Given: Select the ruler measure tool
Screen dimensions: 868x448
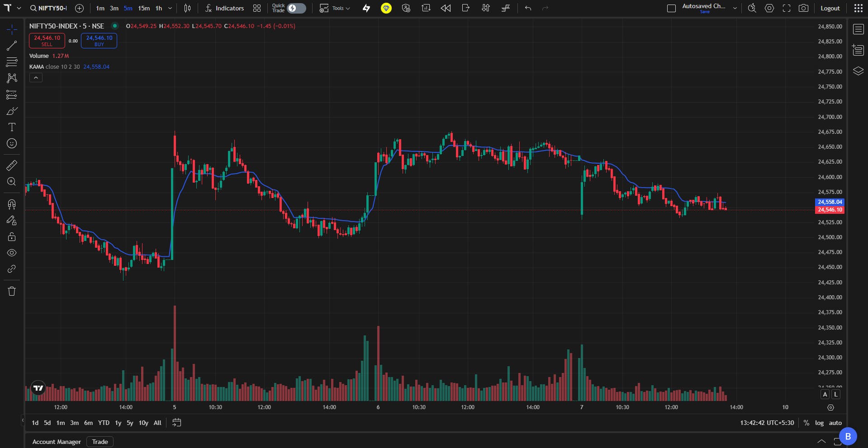Looking at the screenshot, I should click(x=12, y=165).
